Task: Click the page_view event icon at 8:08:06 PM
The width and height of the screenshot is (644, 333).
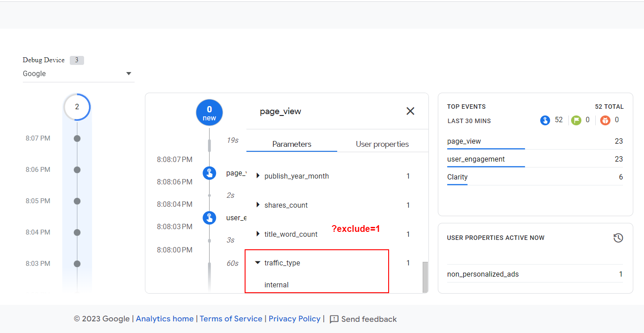Action: [209, 173]
